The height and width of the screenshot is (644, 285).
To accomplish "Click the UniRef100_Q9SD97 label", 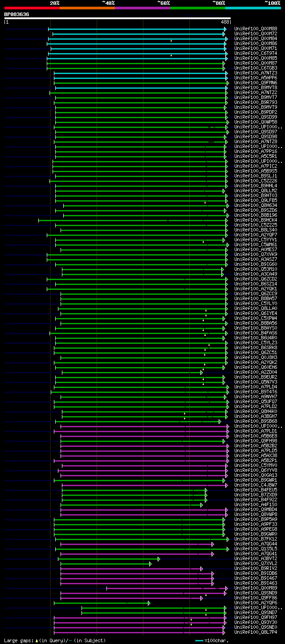I will pos(256,132).
